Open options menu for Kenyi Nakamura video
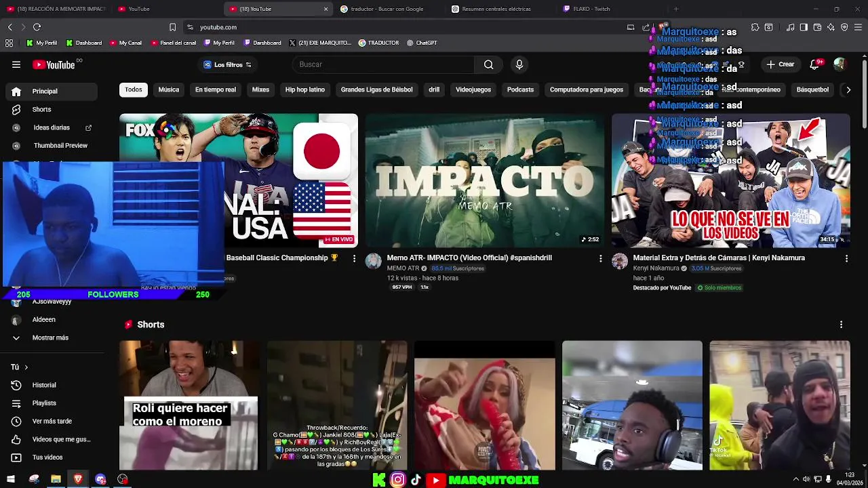Image resolution: width=868 pixels, height=488 pixels. (x=846, y=258)
